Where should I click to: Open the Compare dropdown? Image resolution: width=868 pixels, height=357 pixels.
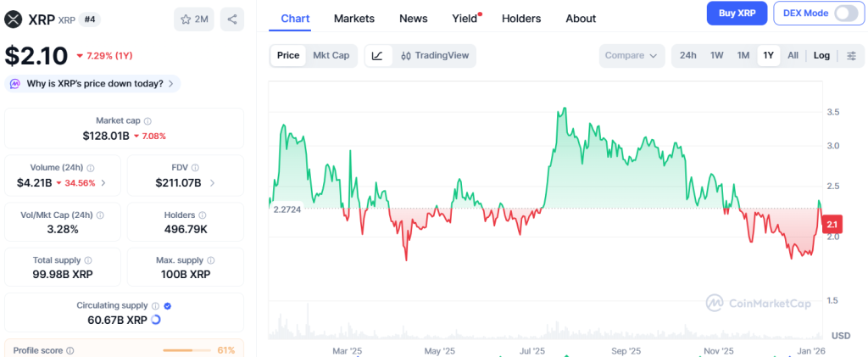(631, 56)
